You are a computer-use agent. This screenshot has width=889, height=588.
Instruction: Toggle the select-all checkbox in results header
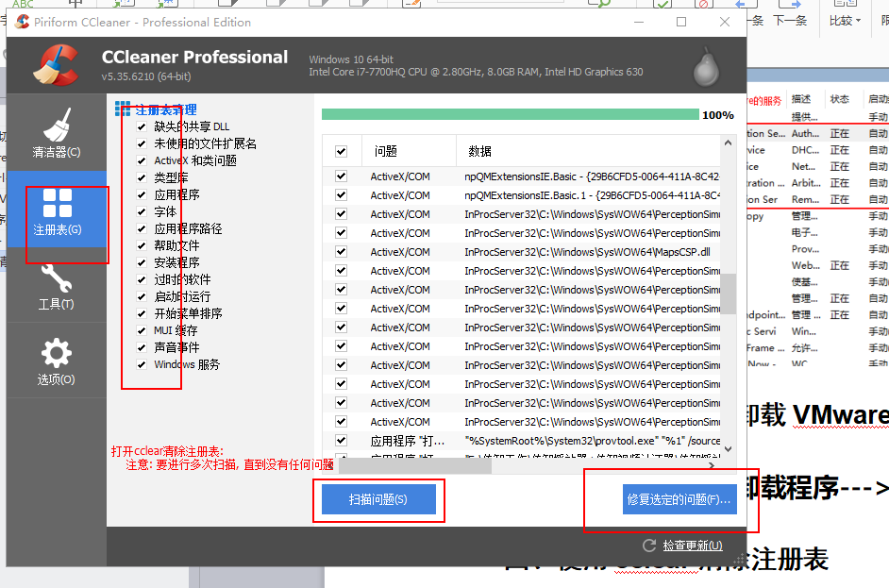point(342,151)
